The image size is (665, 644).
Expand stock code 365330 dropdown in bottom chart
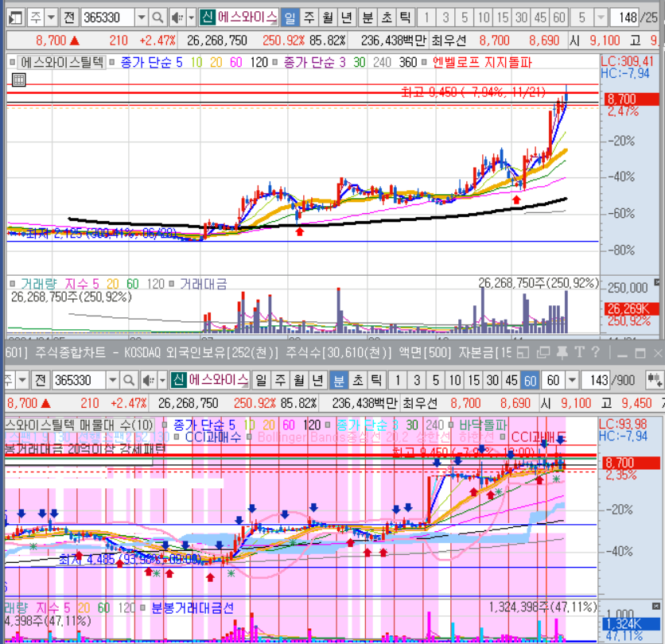click(112, 380)
